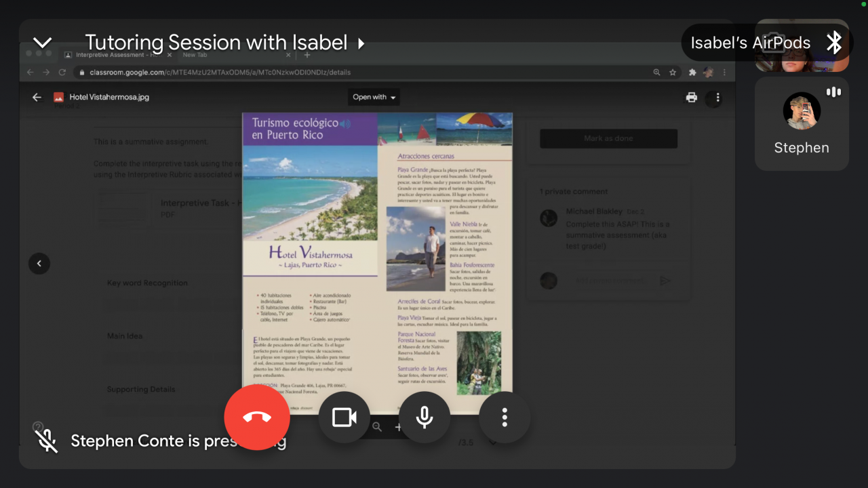
Task: Close the Interpretive Assessment tab
Action: tap(170, 55)
